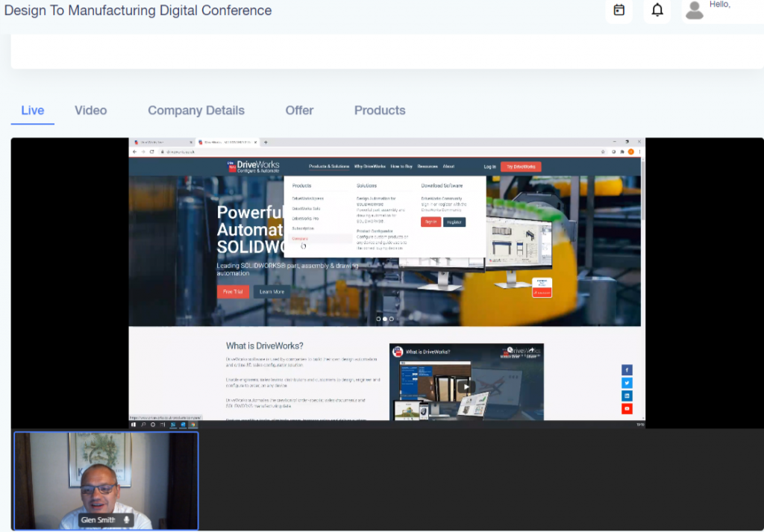
Task: Click Product Configurator solution
Action: click(x=375, y=231)
